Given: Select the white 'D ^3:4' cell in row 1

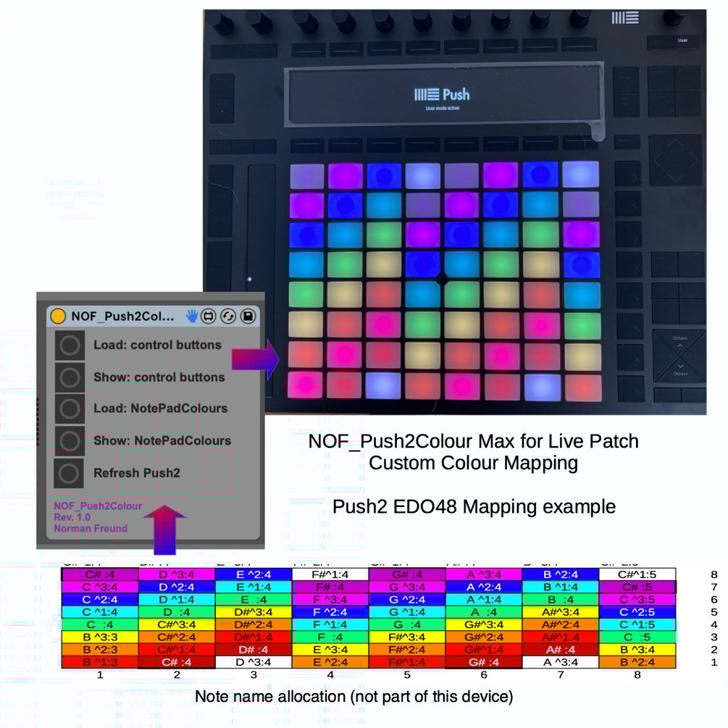Looking at the screenshot, I should coord(254,662).
